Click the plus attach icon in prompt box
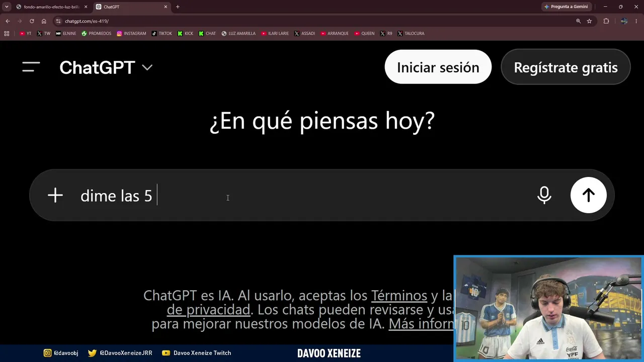This screenshot has height=362, width=644. click(55, 195)
